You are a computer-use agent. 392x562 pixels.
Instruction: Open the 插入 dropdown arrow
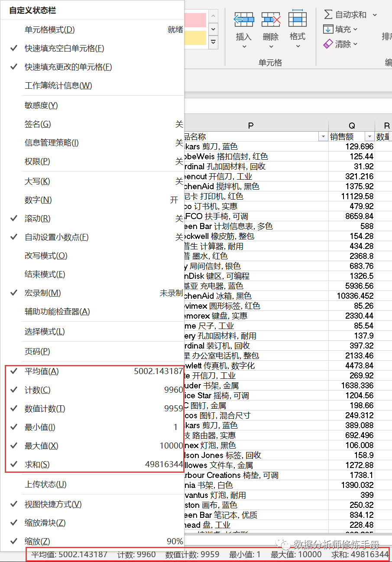[x=243, y=46]
